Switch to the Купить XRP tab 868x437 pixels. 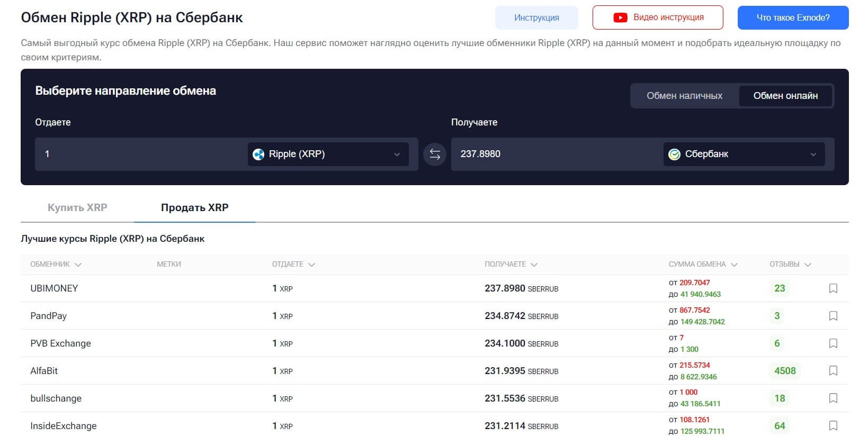point(77,207)
